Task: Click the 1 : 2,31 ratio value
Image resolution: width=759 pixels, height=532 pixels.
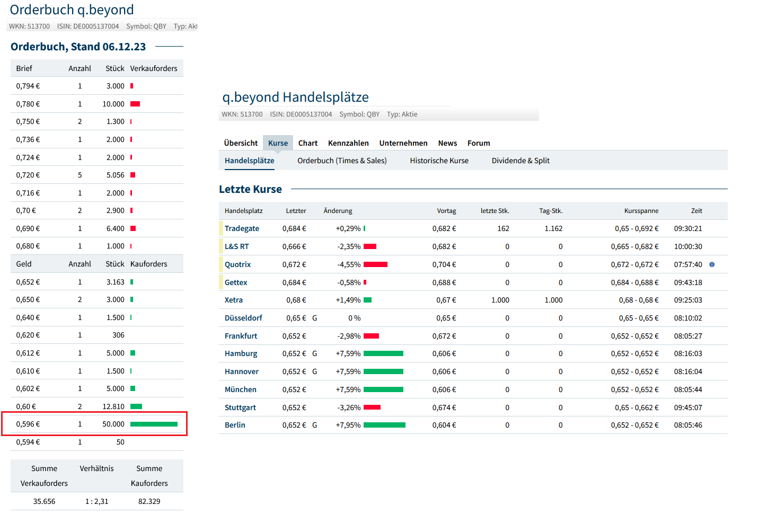Action: tap(96, 501)
